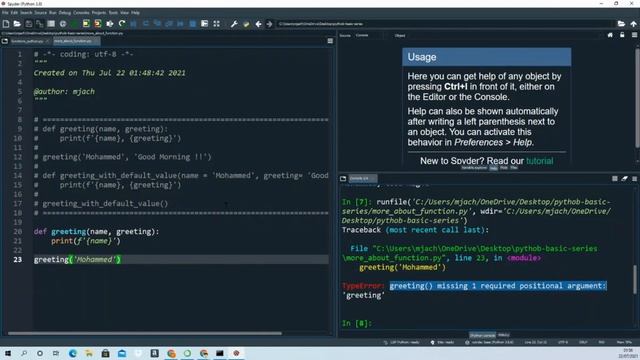Click the forward arrow in the toolbar
The image size is (640, 360).
[x=269, y=24]
